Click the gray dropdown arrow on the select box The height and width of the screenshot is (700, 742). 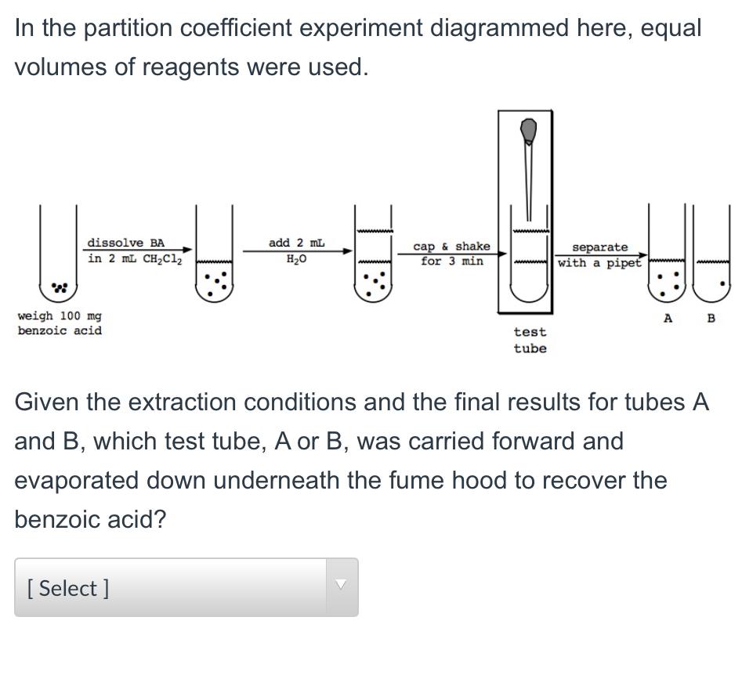[341, 587]
